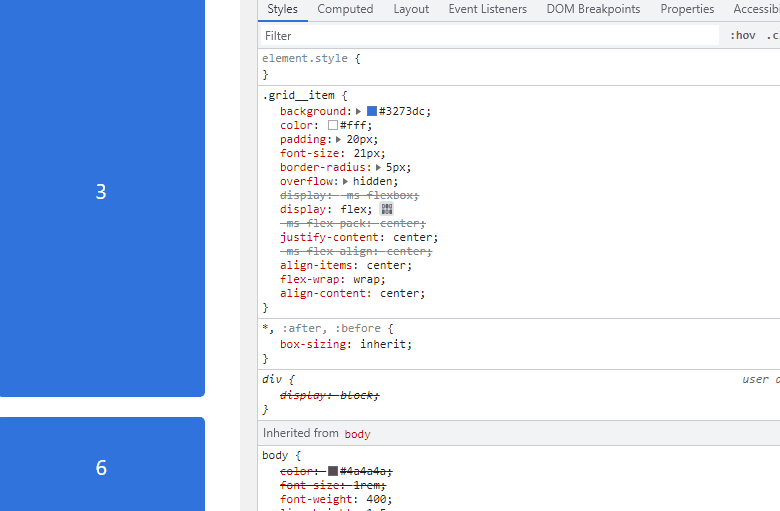Open the Properties tab
The width and height of the screenshot is (780, 511).
click(687, 9)
